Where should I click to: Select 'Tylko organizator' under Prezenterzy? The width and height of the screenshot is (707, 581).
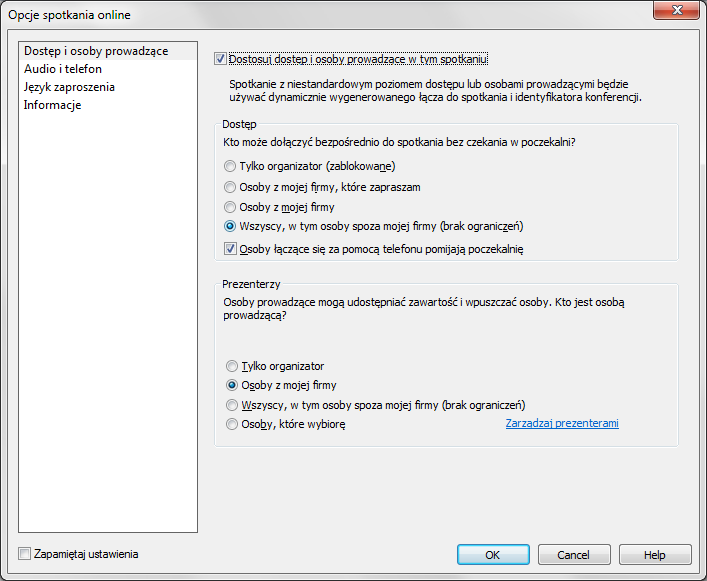pyautogui.click(x=232, y=366)
